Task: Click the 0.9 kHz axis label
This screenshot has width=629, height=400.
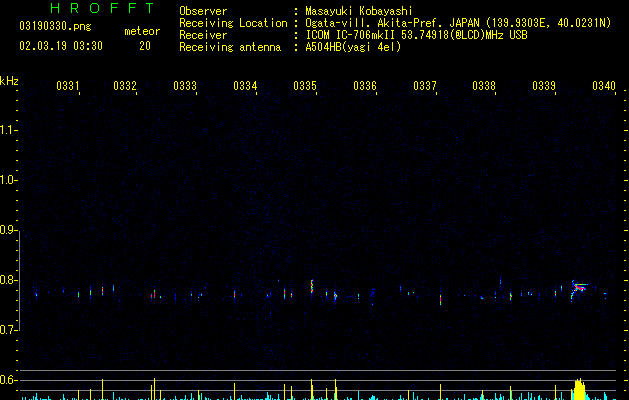Action: pyautogui.click(x=8, y=230)
